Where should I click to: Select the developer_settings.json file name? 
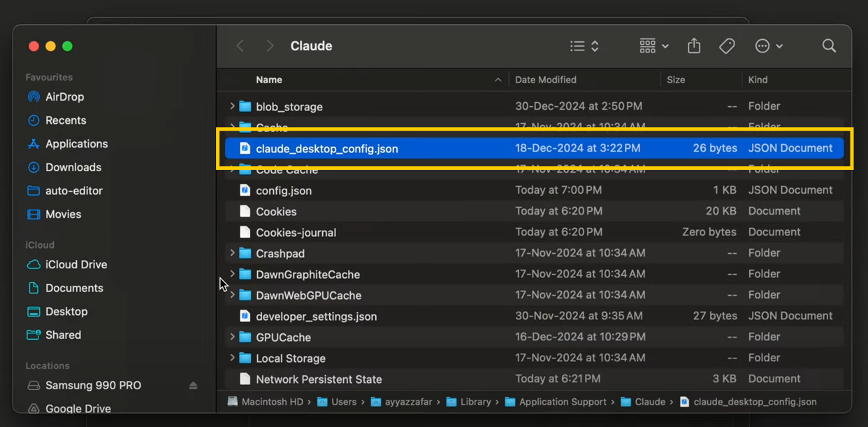317,316
